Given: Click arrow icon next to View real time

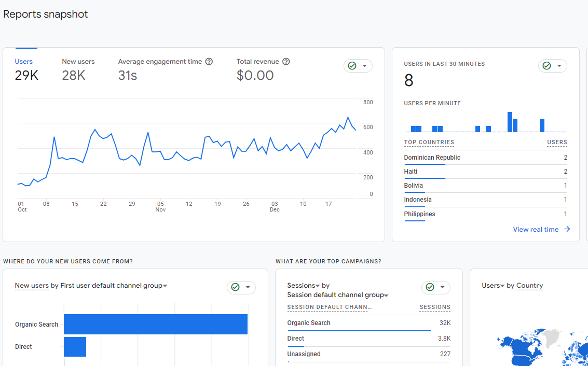Looking at the screenshot, I should (x=567, y=229).
